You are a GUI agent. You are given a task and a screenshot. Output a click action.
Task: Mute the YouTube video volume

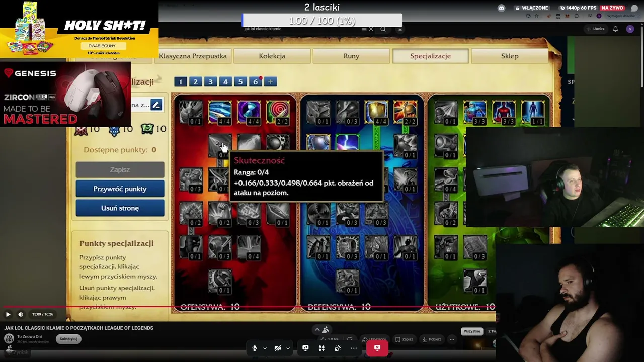pos(21,314)
